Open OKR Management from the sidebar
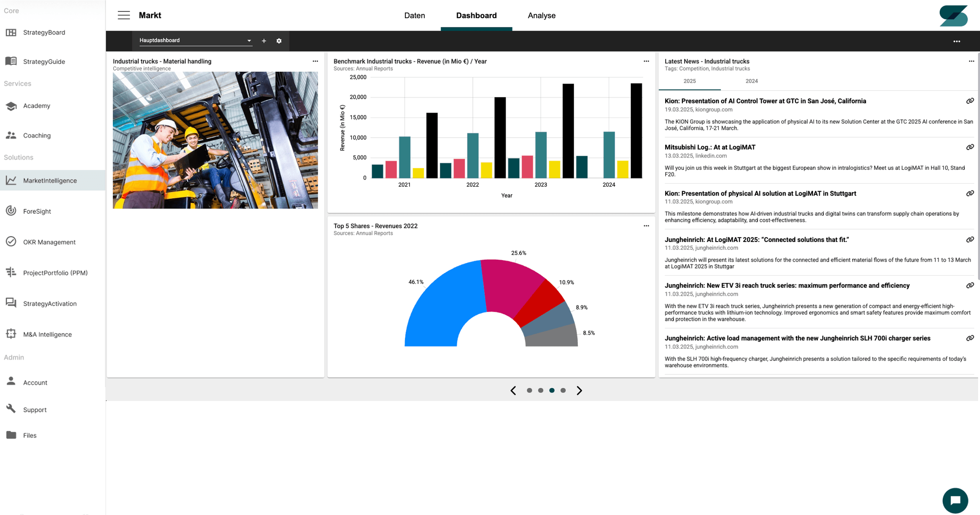980x515 pixels. point(49,242)
